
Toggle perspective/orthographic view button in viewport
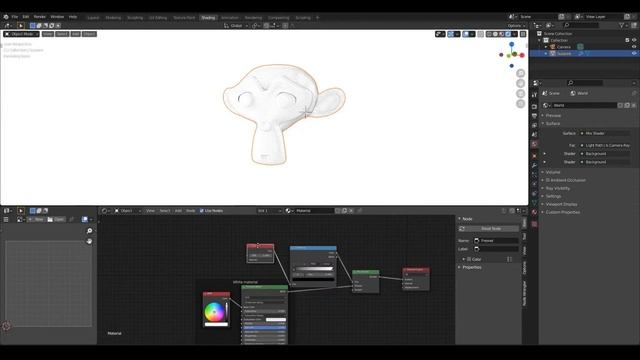[x=520, y=104]
